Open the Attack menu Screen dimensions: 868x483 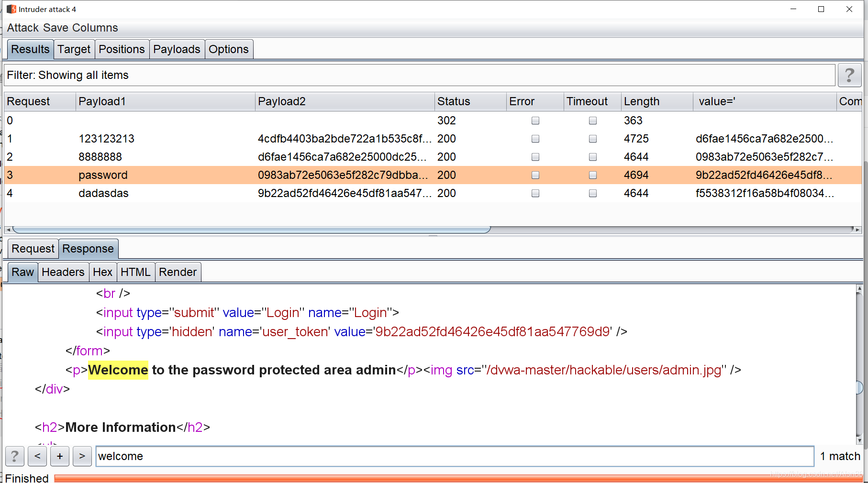pyautogui.click(x=22, y=28)
